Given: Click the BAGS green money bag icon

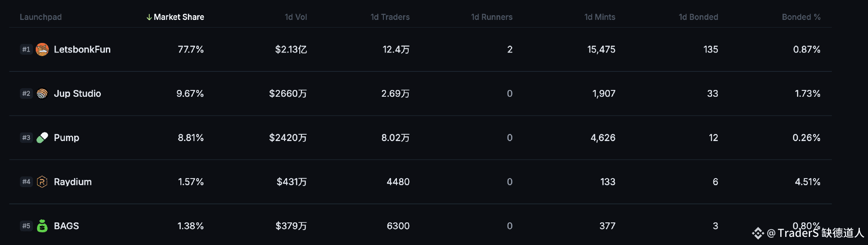Looking at the screenshot, I should (x=42, y=226).
